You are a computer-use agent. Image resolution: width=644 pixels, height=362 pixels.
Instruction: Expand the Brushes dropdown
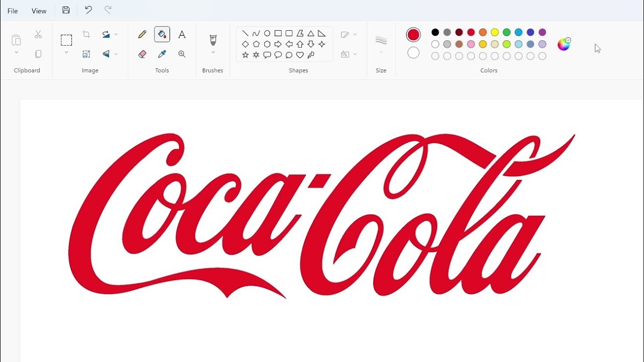click(x=213, y=52)
